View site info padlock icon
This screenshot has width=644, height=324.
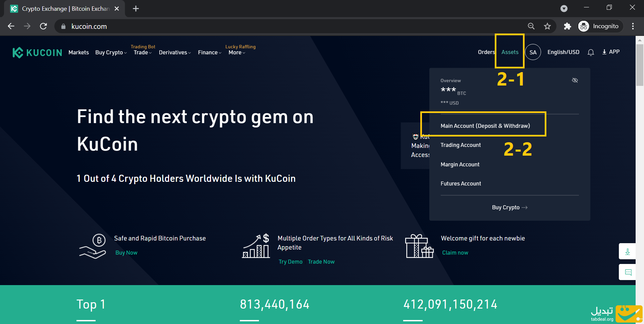point(63,26)
